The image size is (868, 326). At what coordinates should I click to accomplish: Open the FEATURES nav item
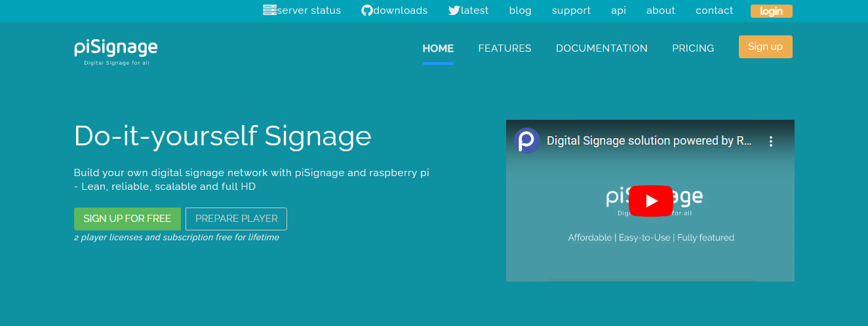tap(505, 48)
